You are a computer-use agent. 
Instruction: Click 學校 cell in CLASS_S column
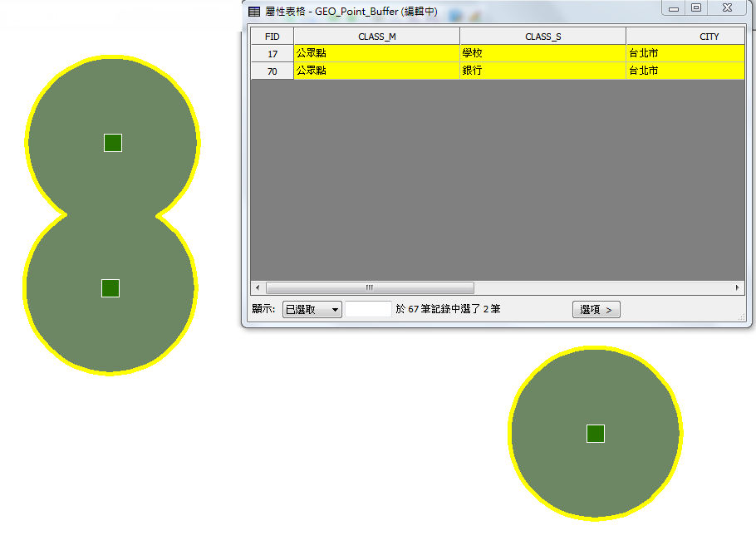(x=542, y=53)
